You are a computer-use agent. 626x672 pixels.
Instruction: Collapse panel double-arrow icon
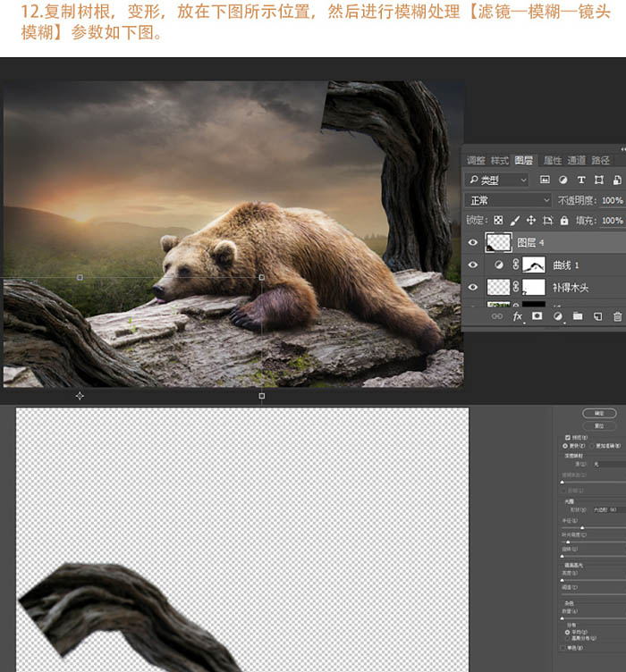click(x=623, y=148)
